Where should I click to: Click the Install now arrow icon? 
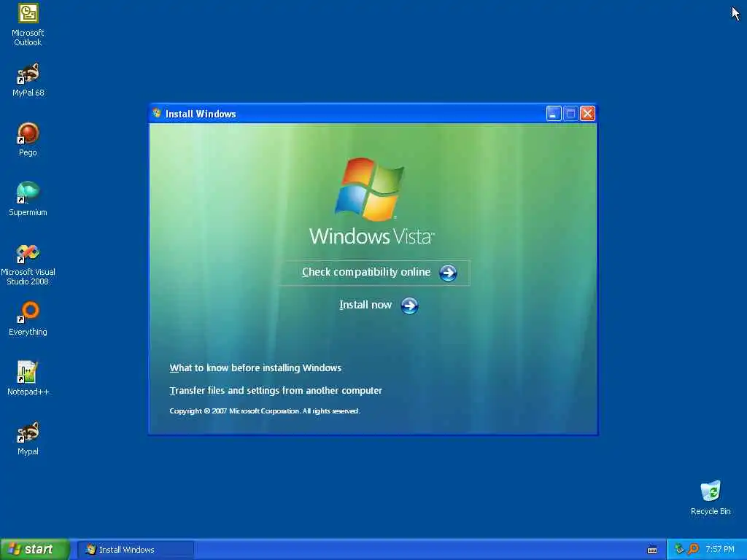point(409,306)
